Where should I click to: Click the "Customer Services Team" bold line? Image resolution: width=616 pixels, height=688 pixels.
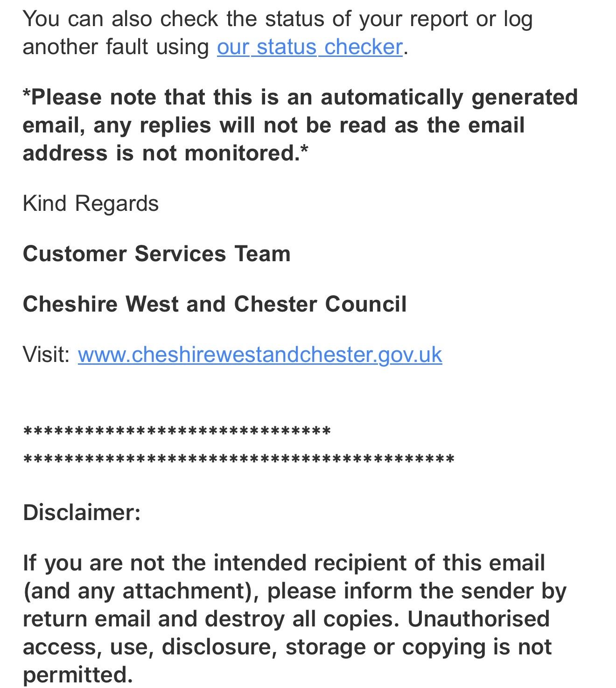pyautogui.click(x=156, y=254)
